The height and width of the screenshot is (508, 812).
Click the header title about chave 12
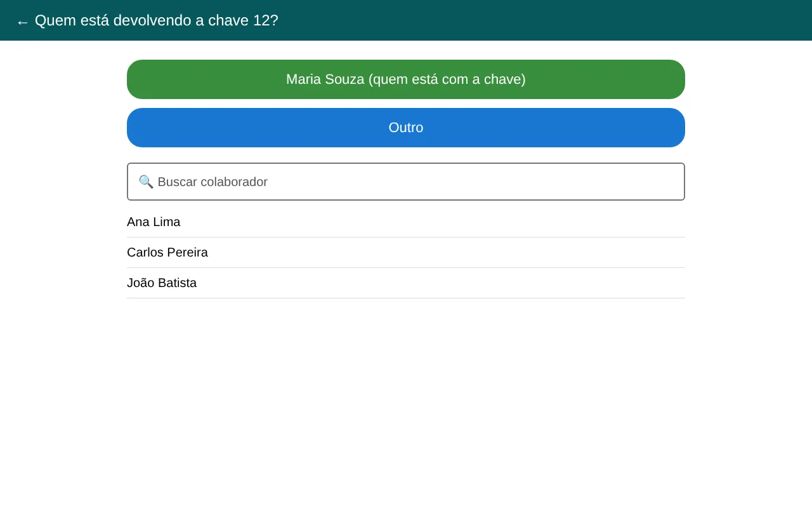tap(157, 20)
